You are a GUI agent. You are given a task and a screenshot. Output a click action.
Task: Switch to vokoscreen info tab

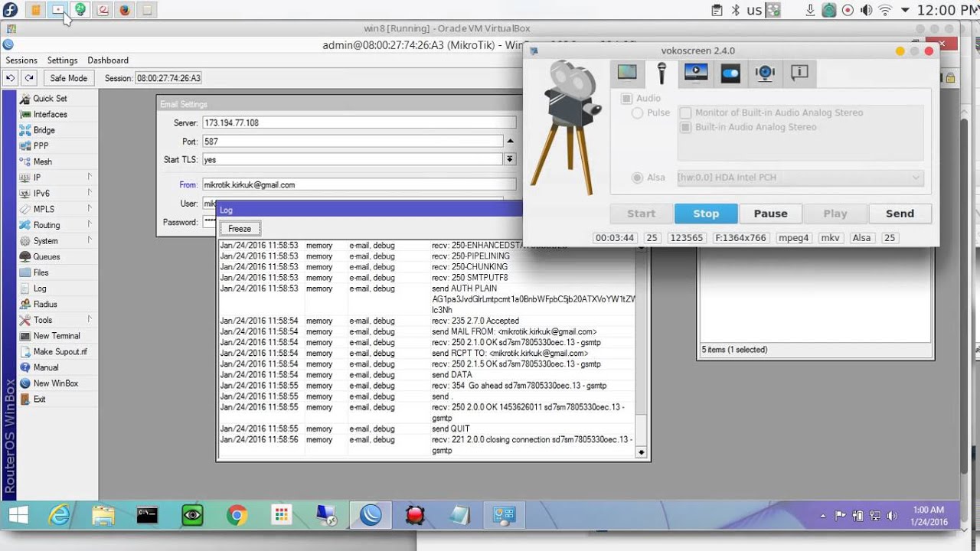[799, 73]
